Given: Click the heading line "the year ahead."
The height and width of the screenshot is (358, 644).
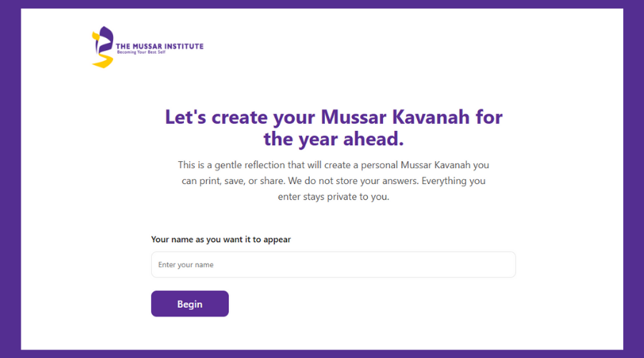Looking at the screenshot, I should [333, 138].
